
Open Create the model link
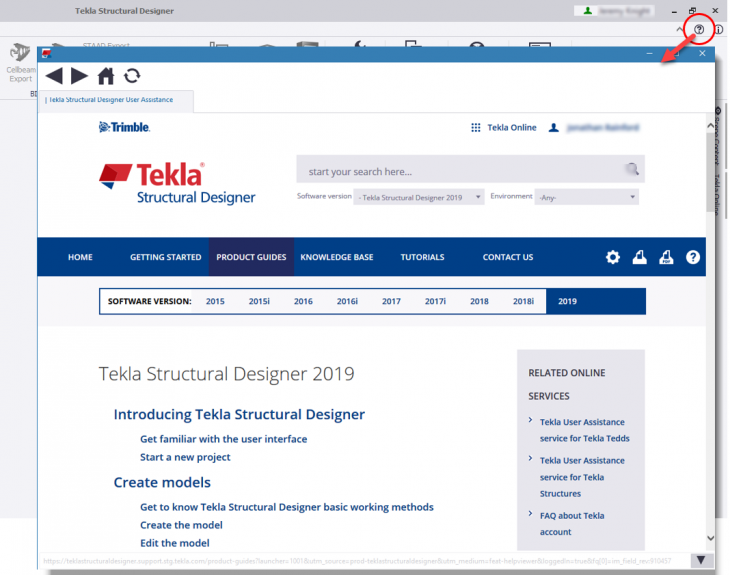point(181,525)
